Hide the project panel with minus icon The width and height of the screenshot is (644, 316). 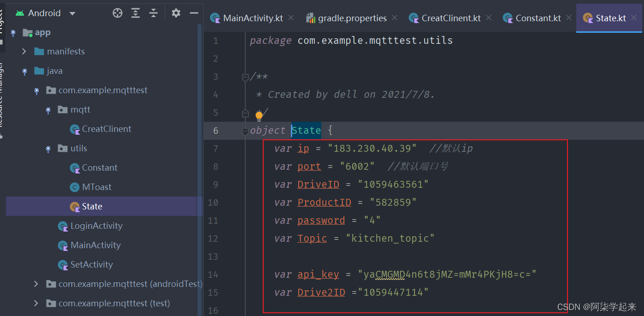(x=194, y=13)
